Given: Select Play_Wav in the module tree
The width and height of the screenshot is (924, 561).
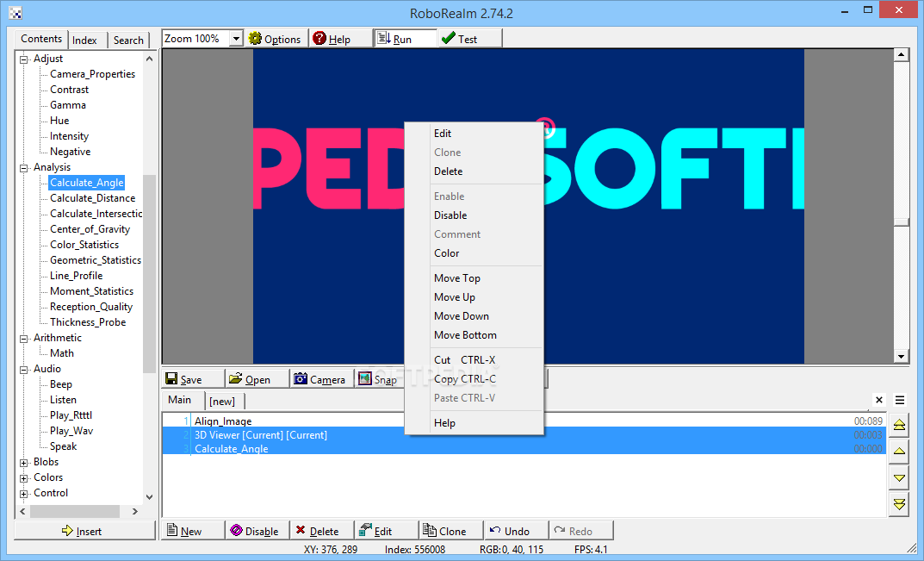Looking at the screenshot, I should (x=71, y=431).
